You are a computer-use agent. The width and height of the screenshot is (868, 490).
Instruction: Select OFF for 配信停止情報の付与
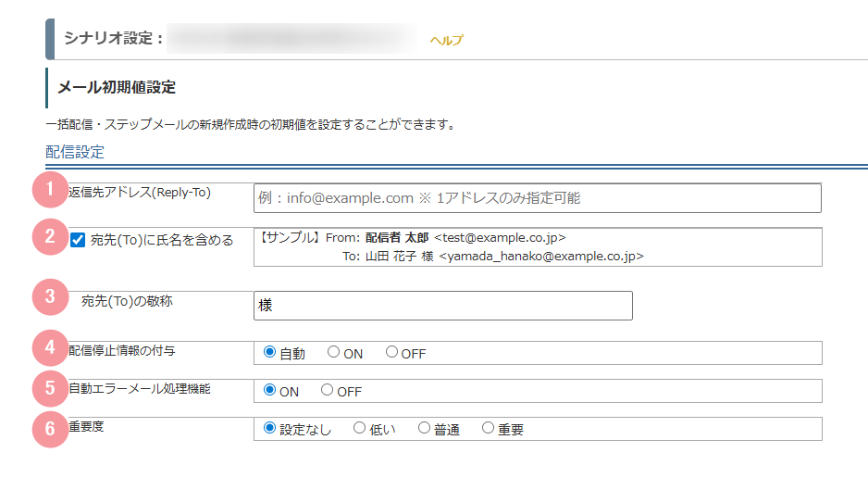[391, 352]
